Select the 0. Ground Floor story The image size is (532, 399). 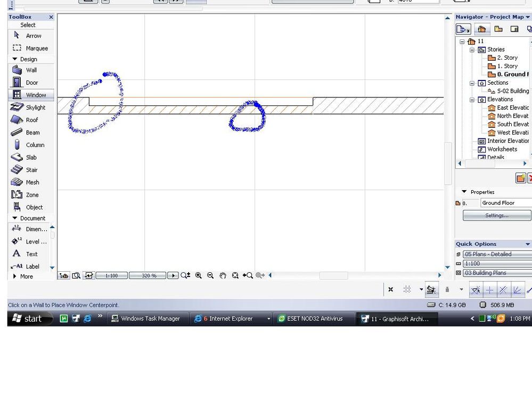508,74
